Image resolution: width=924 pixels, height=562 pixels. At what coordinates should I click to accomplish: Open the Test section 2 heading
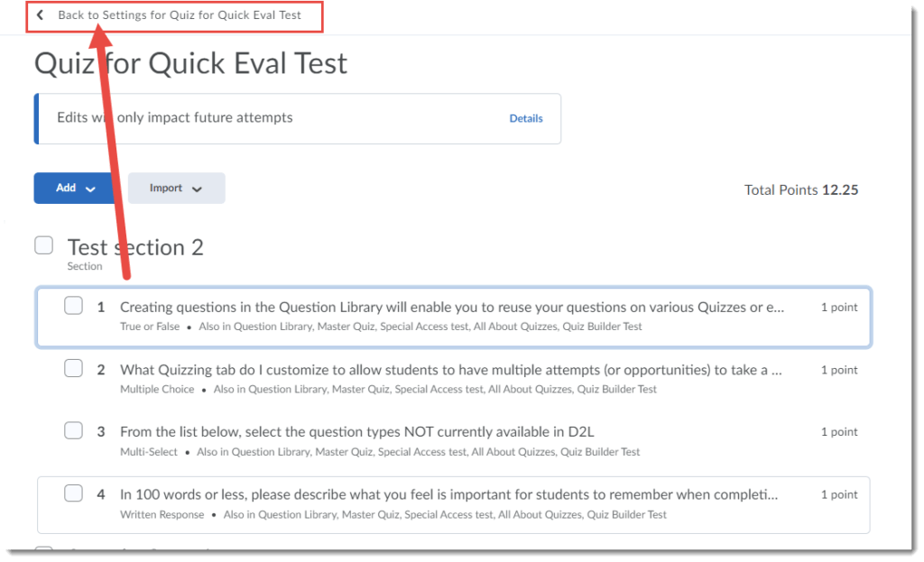(135, 247)
